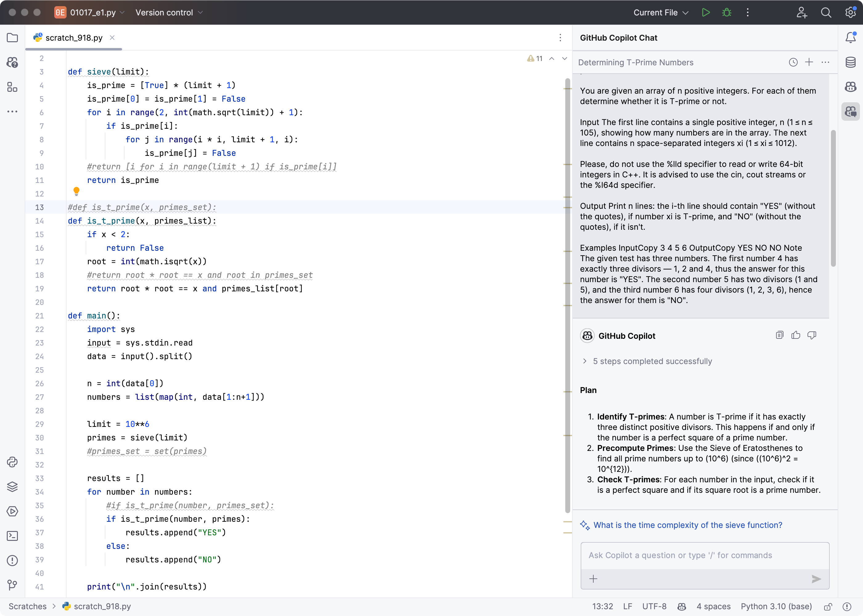Open the Project folder tool window
Viewport: 863px width, 616px height.
tap(13, 38)
